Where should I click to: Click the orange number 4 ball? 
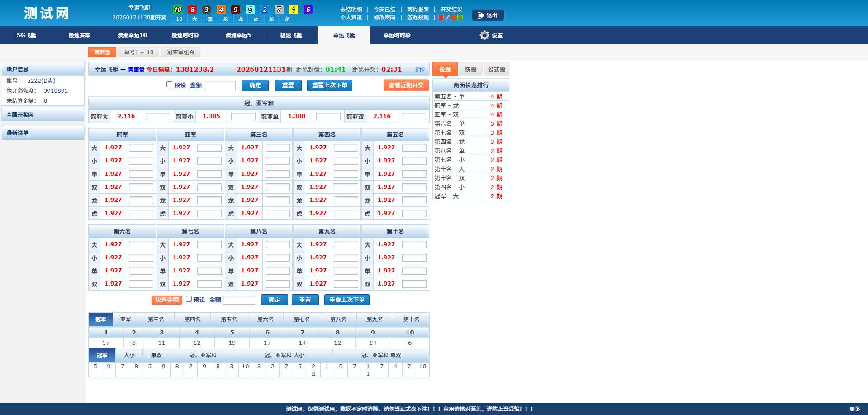(x=221, y=10)
